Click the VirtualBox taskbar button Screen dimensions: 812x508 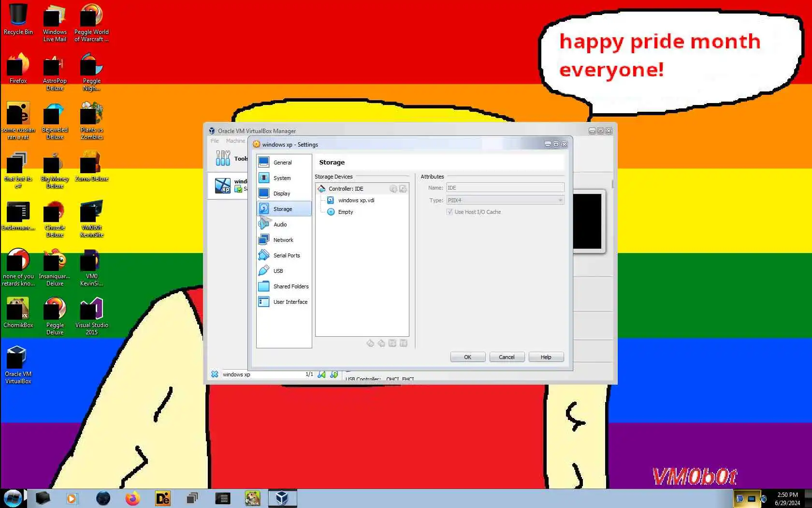282,498
